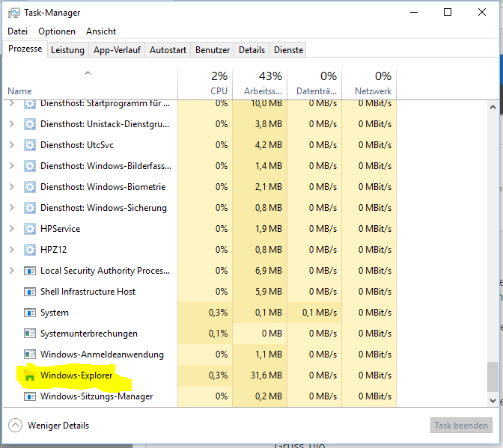Screen dimensions: 503x448
Task: Expand the HPService row
Action: coord(11,229)
